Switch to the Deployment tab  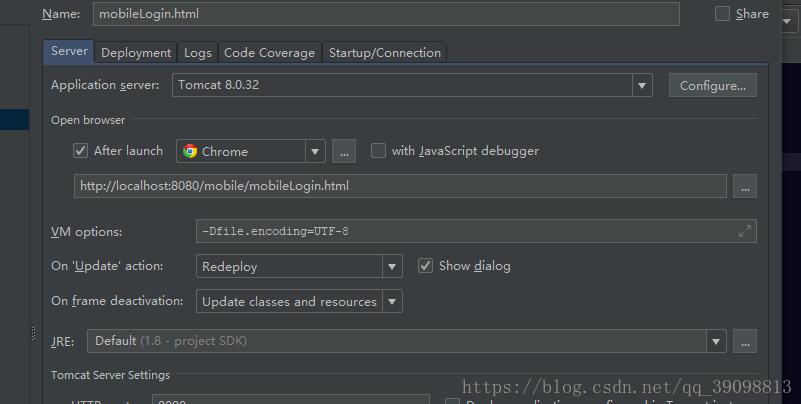click(x=136, y=53)
